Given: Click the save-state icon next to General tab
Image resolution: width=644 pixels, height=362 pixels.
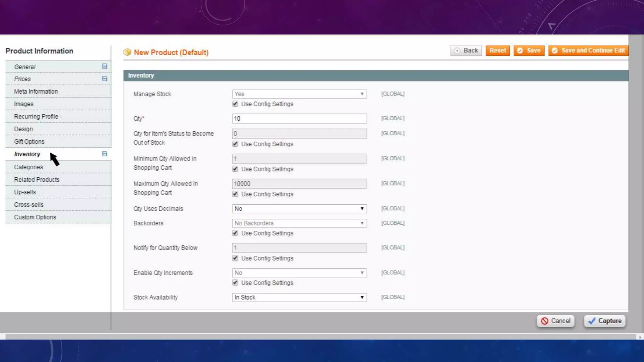Looking at the screenshot, I should tap(105, 66).
